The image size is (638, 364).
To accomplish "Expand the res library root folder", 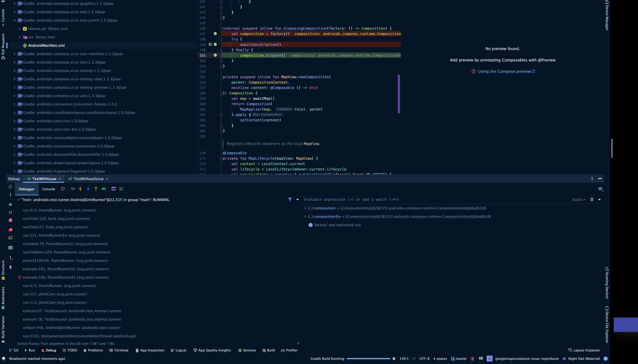I will [x=19, y=37].
